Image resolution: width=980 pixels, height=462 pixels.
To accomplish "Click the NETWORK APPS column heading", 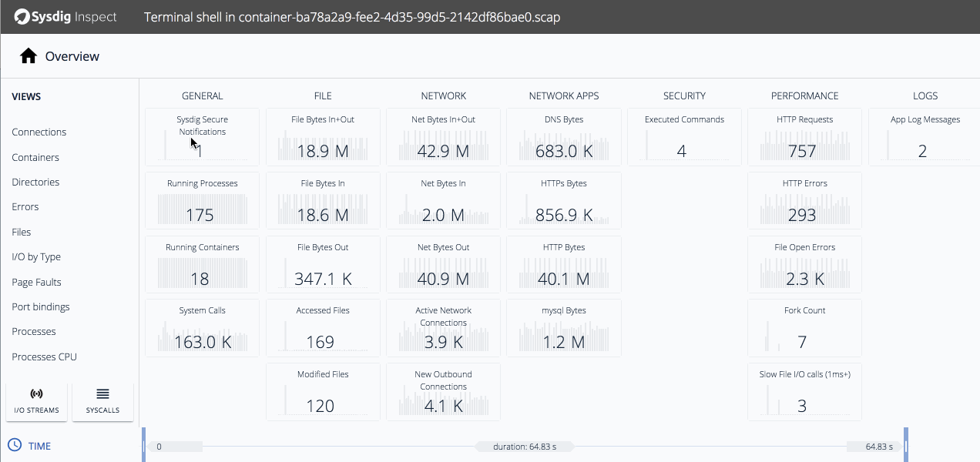I will click(564, 96).
